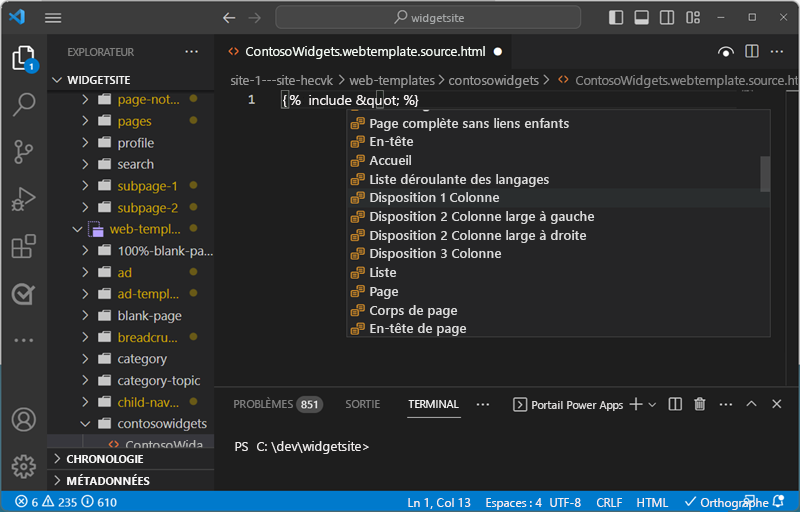Open preview with the eye icon
Image resolution: width=800 pixels, height=512 pixels.
click(x=726, y=52)
